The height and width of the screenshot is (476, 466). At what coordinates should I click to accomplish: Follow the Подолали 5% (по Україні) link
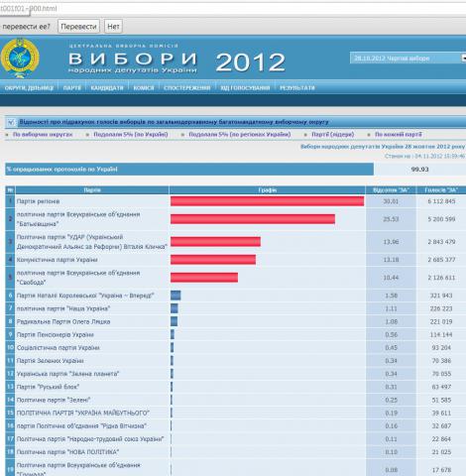click(x=131, y=135)
